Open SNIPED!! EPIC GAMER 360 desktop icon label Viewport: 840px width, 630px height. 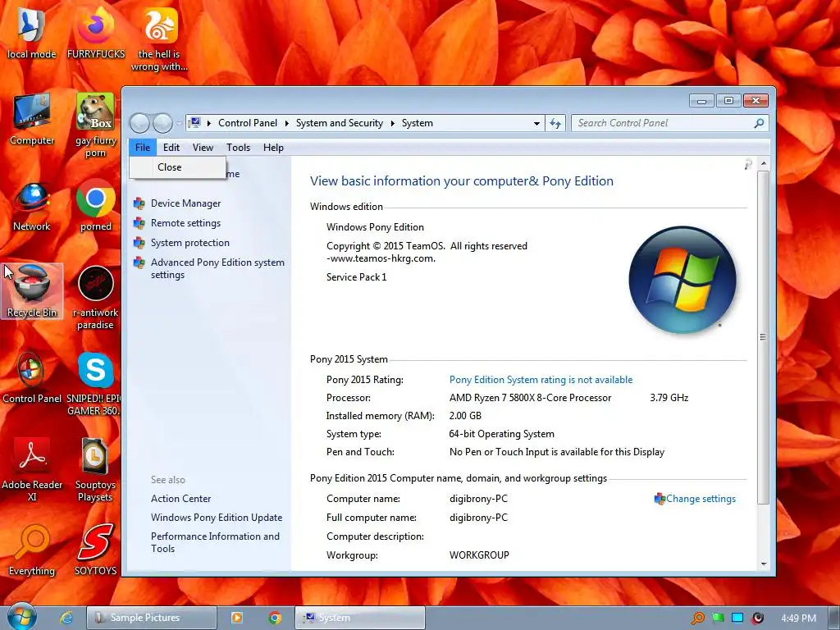(94, 404)
